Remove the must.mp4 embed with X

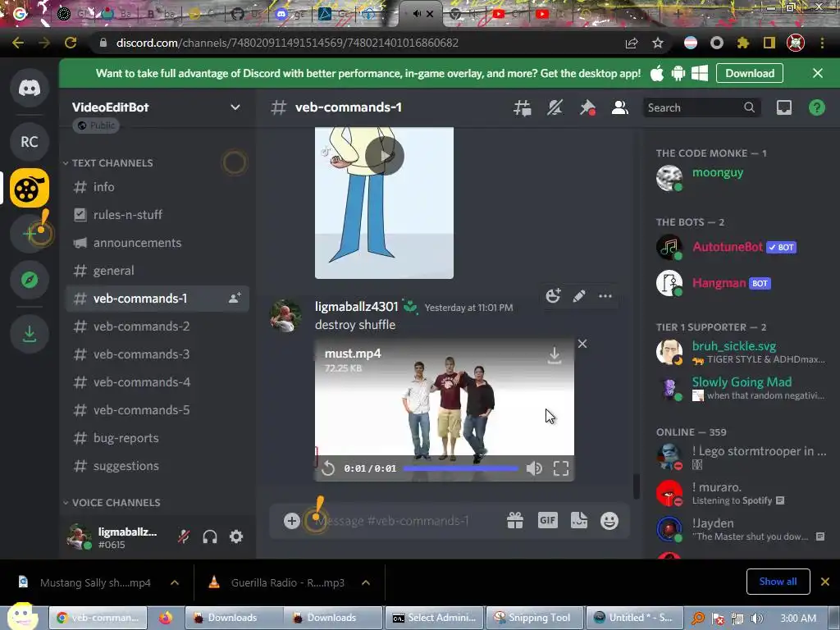[582, 344]
